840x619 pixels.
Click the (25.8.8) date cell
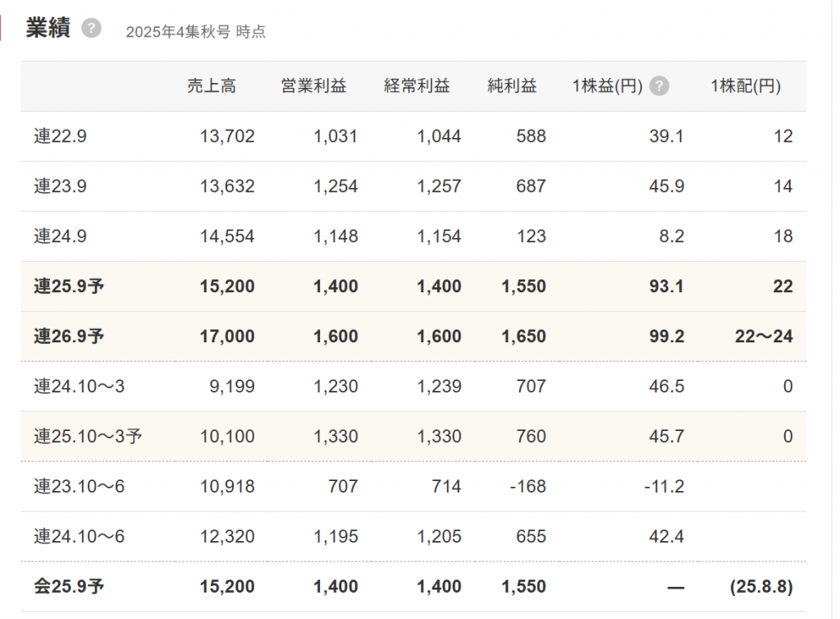click(760, 587)
